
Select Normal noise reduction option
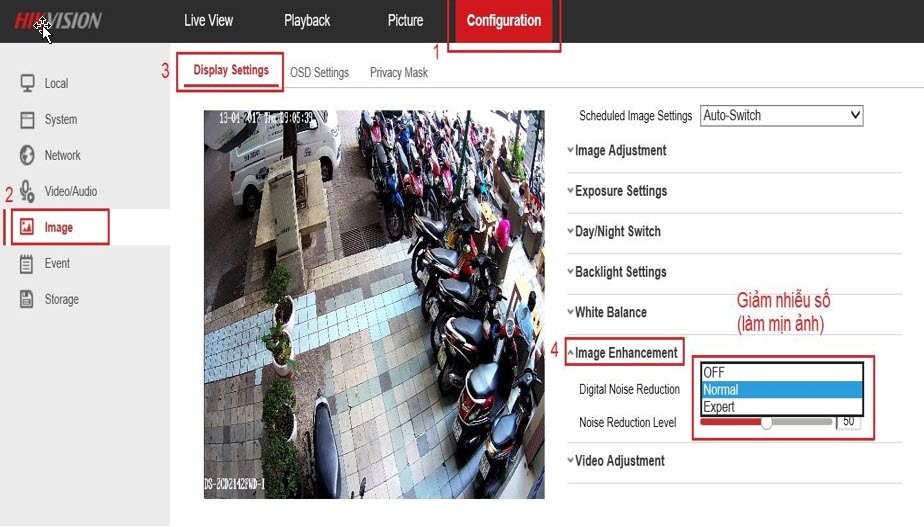click(780, 390)
